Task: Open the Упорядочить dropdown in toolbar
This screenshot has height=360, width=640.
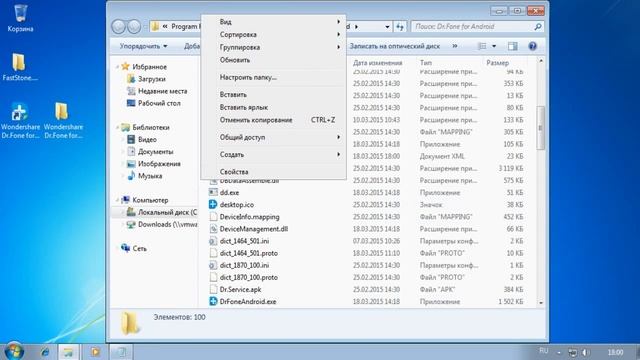Action: point(143,46)
